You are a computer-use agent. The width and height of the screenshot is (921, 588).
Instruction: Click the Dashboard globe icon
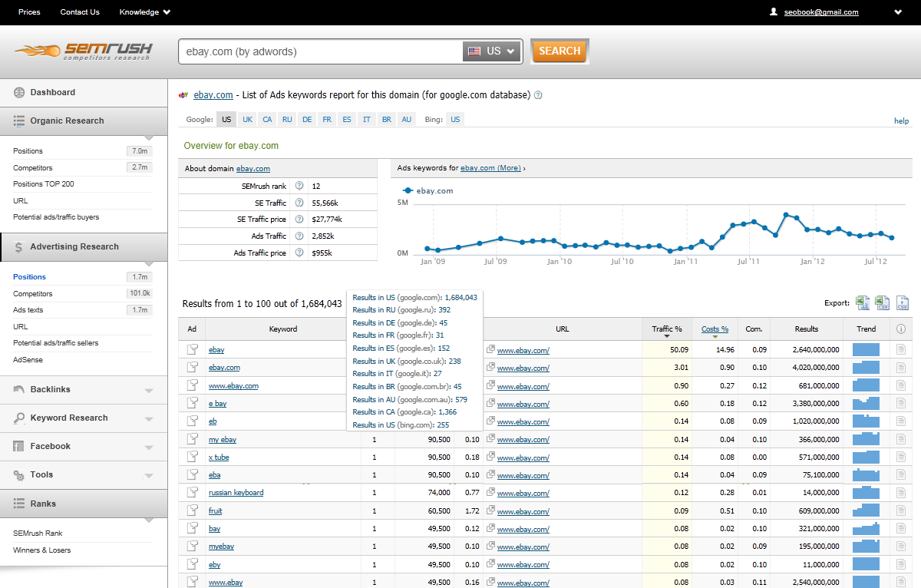19,92
